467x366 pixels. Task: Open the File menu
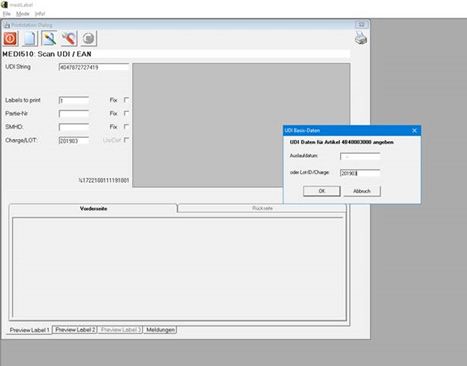pos(7,14)
